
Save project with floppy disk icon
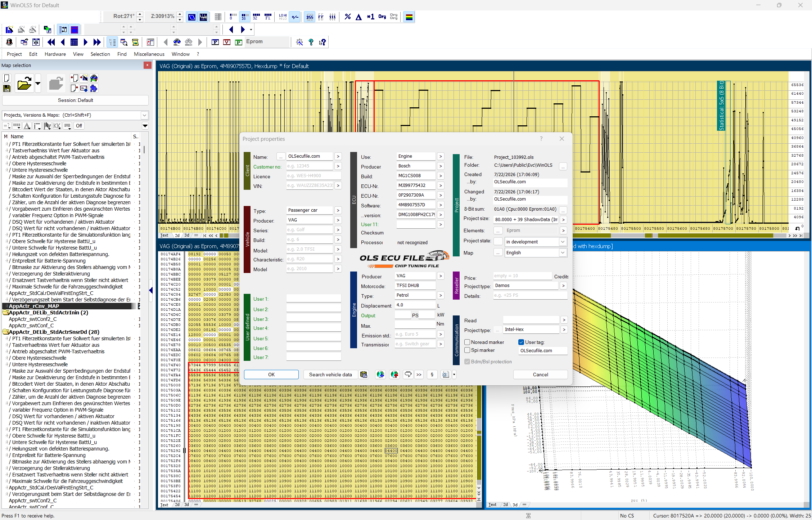point(6,89)
